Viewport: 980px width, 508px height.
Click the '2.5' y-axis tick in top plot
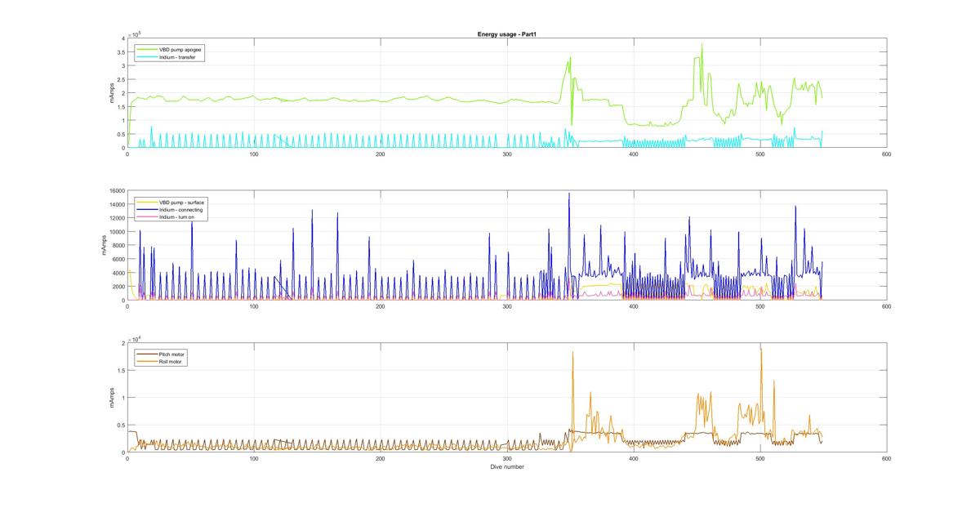[x=121, y=79]
